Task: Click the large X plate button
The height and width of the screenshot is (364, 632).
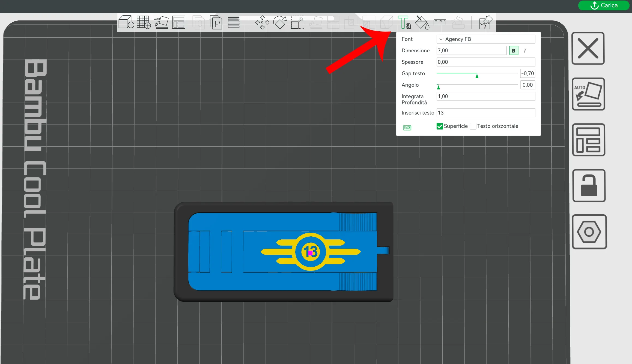Action: 588,48
